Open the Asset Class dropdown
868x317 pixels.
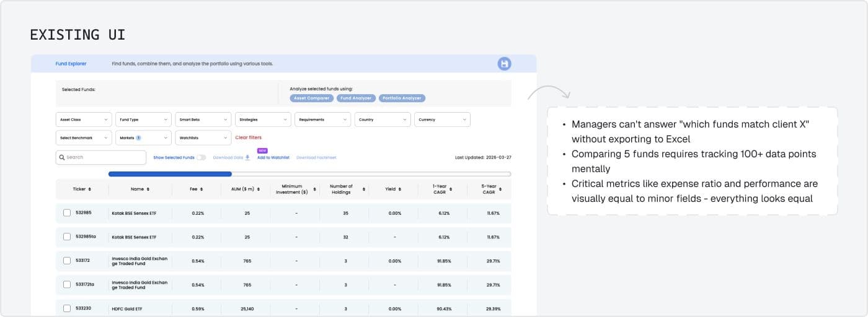[84, 119]
